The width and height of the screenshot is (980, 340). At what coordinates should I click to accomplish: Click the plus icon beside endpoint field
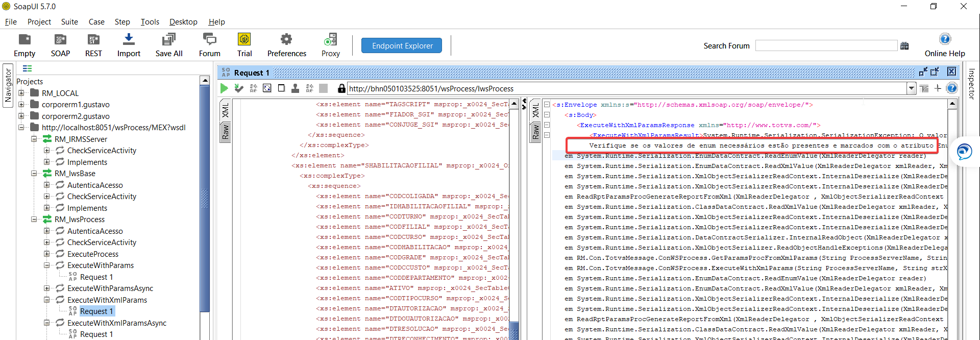click(x=938, y=88)
